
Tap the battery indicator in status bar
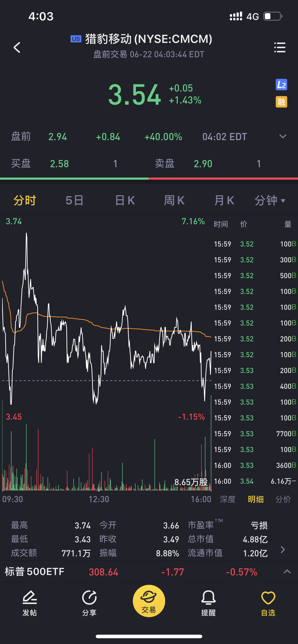(x=273, y=16)
